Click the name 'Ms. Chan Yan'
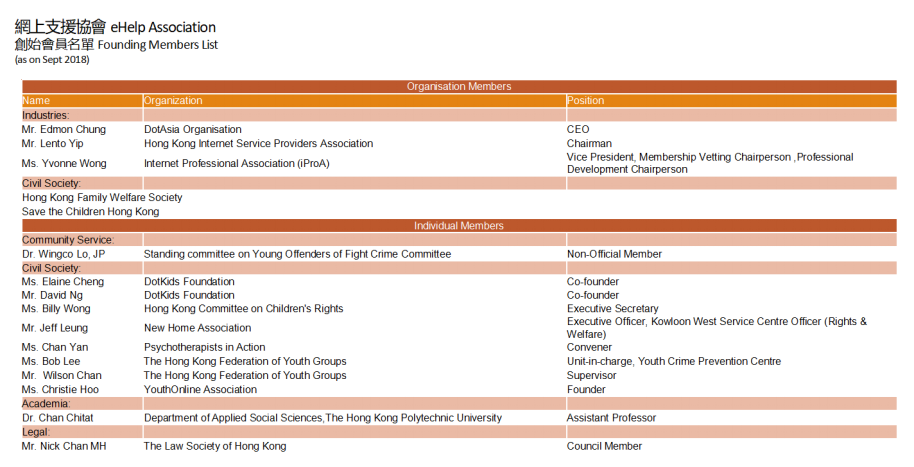 pyautogui.click(x=55, y=347)
